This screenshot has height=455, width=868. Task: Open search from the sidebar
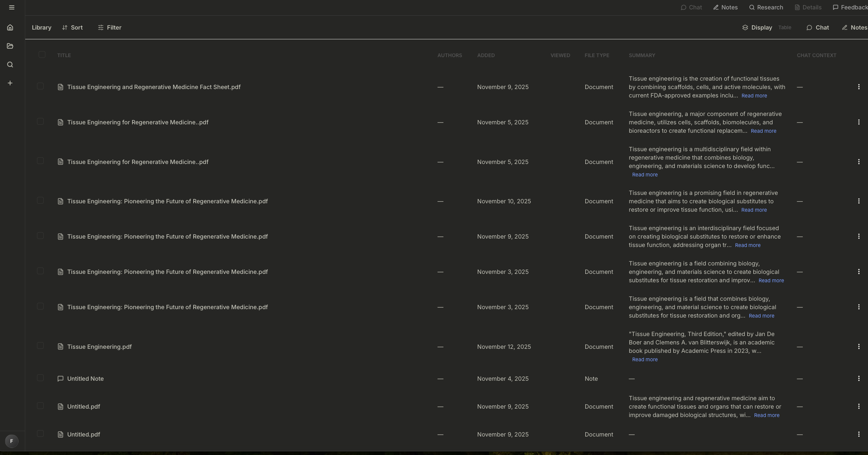[10, 64]
